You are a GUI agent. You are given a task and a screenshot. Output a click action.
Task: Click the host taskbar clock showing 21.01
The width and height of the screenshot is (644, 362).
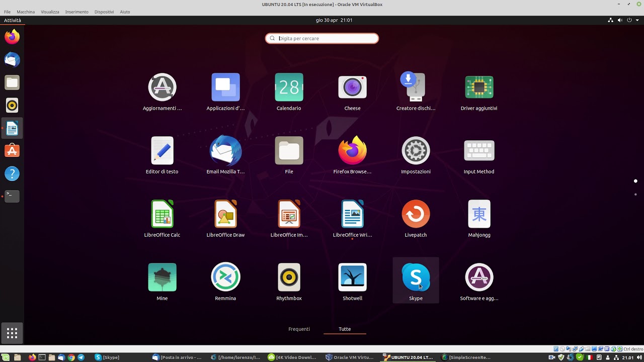pos(627,357)
